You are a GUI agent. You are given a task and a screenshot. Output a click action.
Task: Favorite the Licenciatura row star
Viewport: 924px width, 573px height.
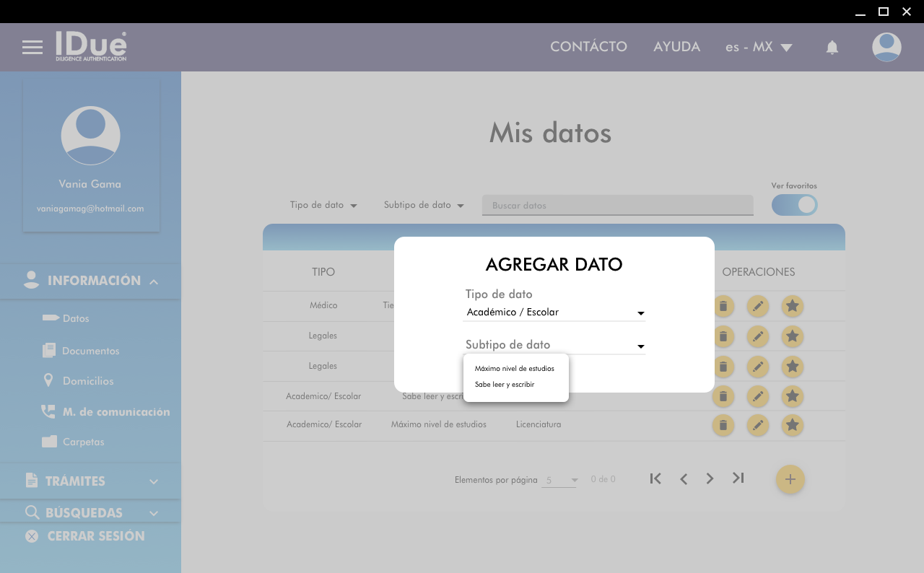click(792, 425)
